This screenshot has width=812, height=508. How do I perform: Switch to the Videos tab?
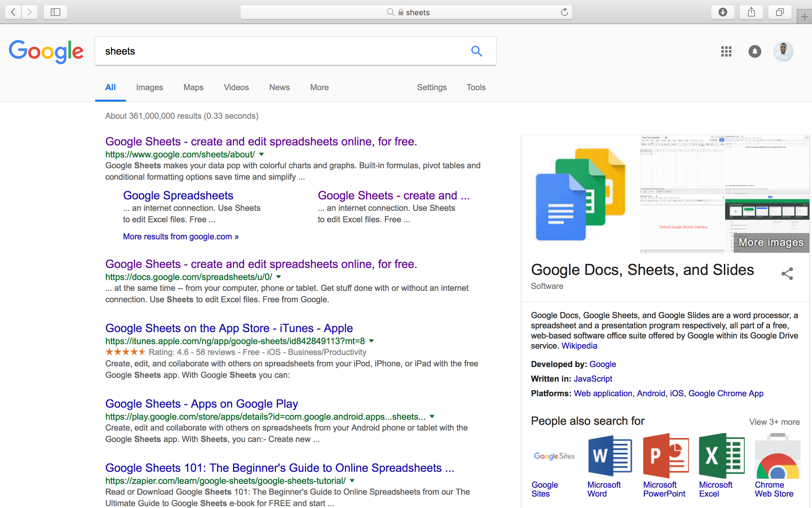(x=236, y=87)
